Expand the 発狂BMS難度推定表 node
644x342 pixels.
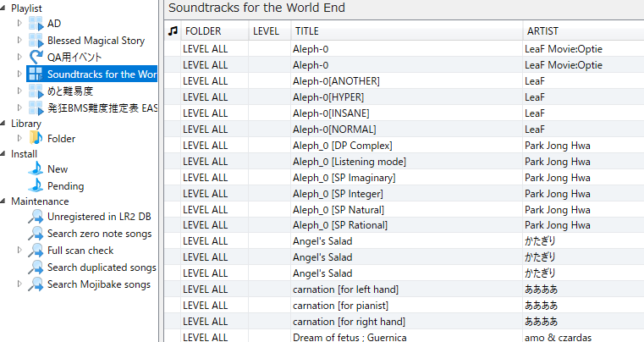19,108
